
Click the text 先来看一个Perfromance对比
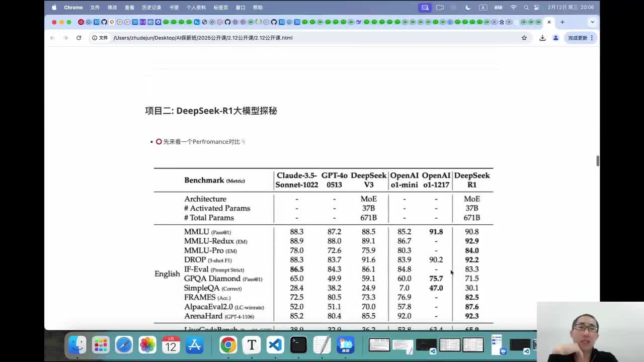click(201, 142)
